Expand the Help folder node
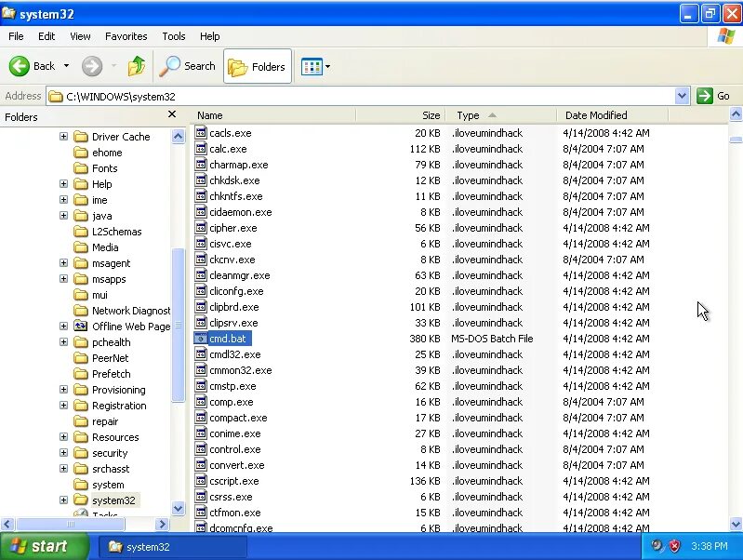The image size is (743, 560). click(x=63, y=184)
